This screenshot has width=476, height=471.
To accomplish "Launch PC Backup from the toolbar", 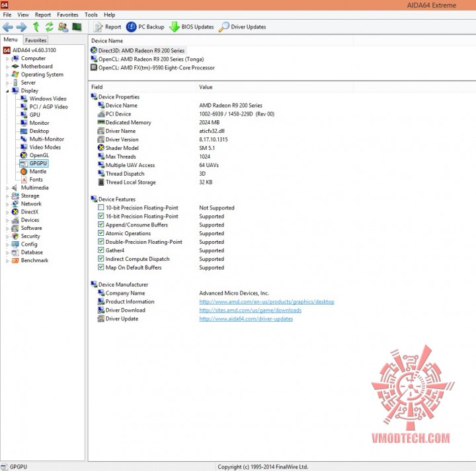I will 145,27.
